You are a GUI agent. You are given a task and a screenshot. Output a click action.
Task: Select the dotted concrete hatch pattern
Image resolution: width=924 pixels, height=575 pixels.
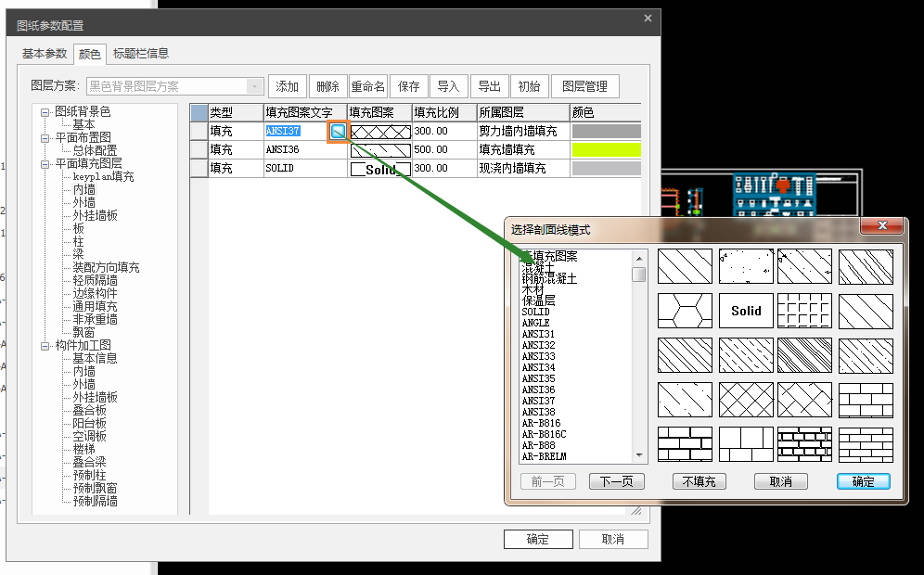745,266
